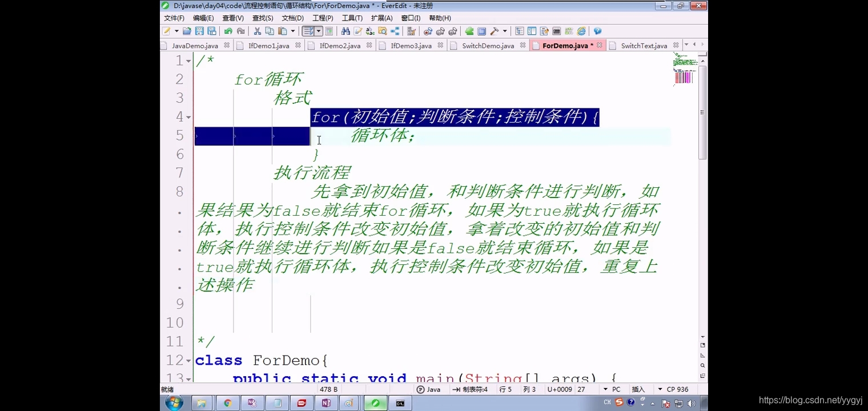Switch to the IfDemo3.java tab
868x411 pixels.
[x=411, y=46]
